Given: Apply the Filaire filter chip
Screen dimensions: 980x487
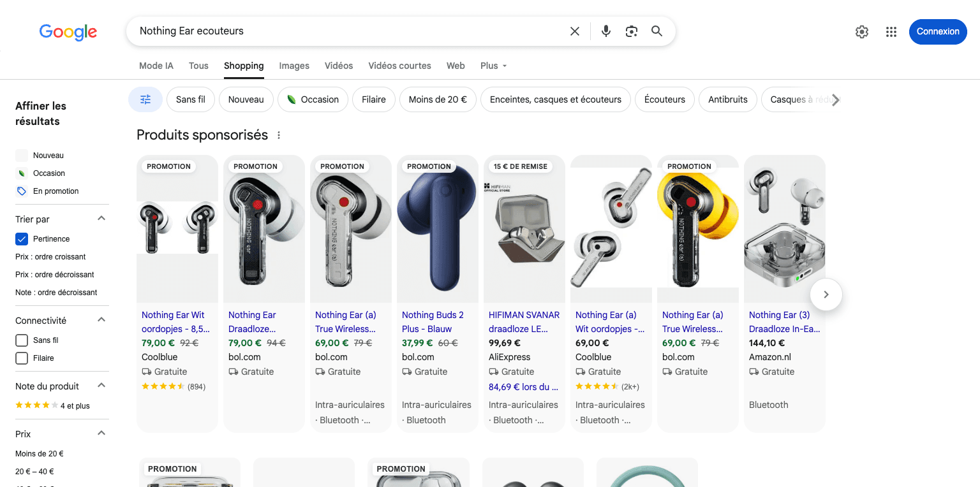Looking at the screenshot, I should pyautogui.click(x=374, y=99).
